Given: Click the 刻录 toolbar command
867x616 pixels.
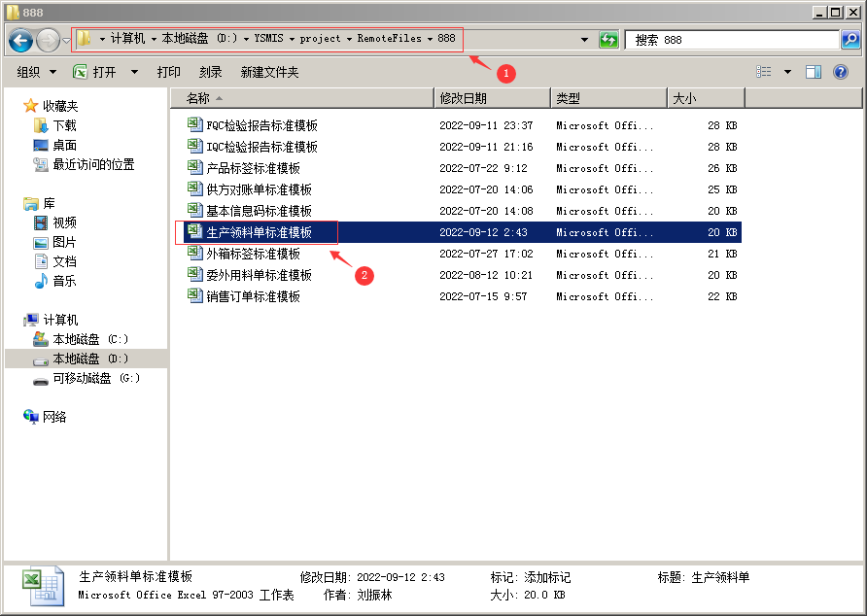Looking at the screenshot, I should (x=210, y=72).
